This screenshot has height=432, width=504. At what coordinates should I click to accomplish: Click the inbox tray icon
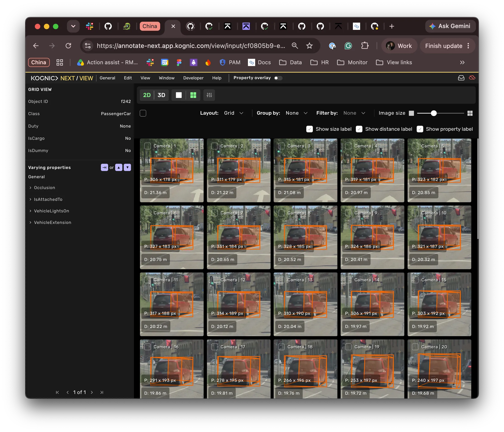pos(461,78)
